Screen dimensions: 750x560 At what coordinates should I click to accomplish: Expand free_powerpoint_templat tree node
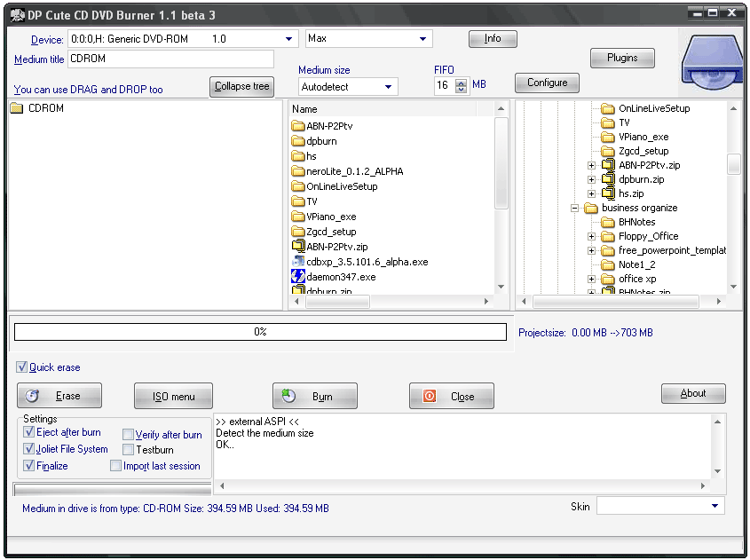point(592,250)
